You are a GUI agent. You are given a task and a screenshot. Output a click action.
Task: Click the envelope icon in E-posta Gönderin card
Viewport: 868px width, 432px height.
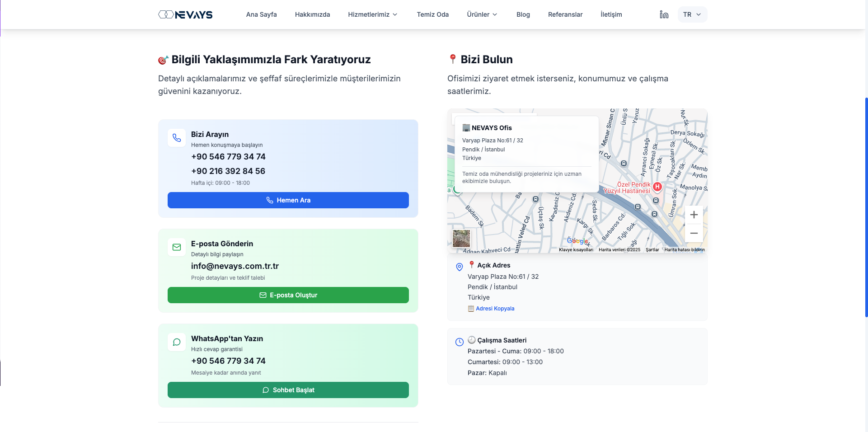point(177,247)
